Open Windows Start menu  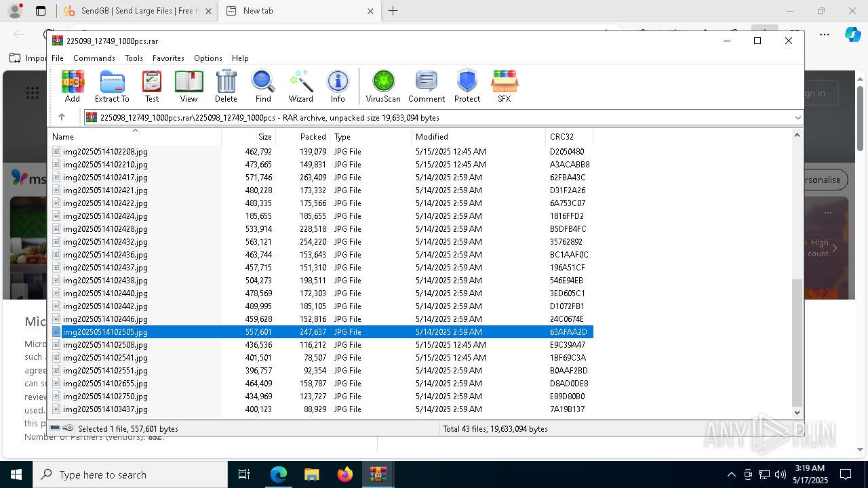(16, 474)
